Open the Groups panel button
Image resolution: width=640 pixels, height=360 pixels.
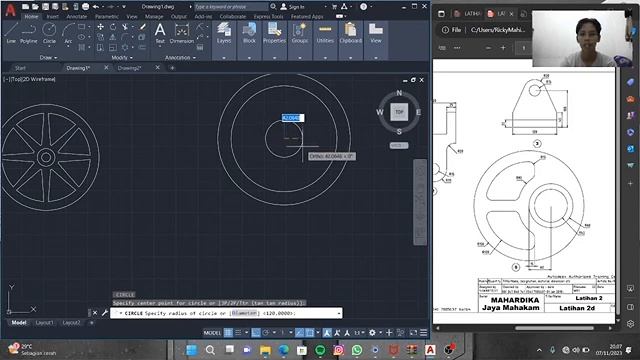(300, 33)
